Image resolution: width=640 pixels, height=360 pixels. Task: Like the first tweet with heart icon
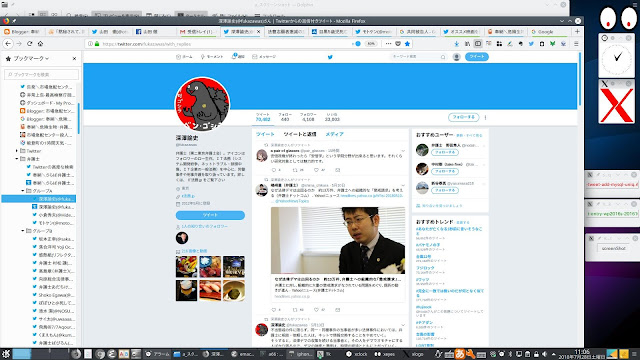[316, 170]
